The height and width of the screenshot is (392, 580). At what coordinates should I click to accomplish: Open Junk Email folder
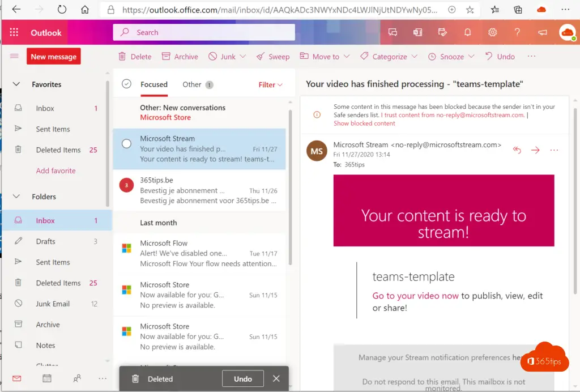(x=57, y=304)
